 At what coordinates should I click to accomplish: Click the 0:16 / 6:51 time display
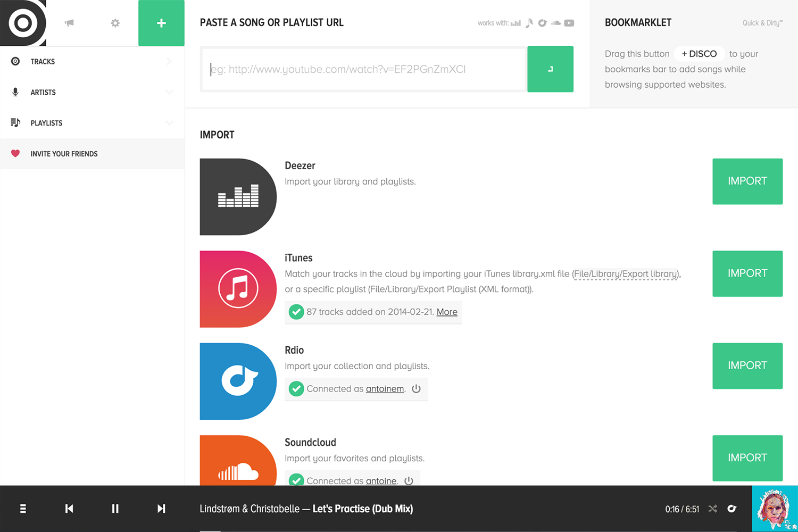pos(682,509)
